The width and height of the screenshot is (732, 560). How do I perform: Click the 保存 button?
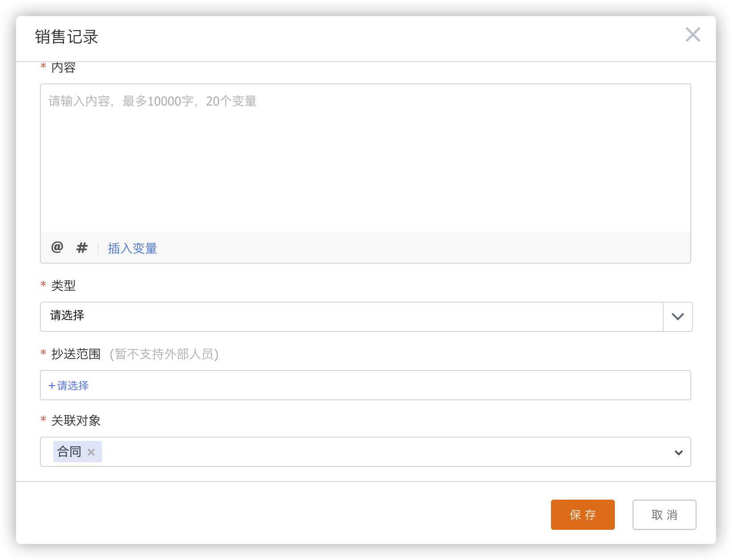click(582, 515)
